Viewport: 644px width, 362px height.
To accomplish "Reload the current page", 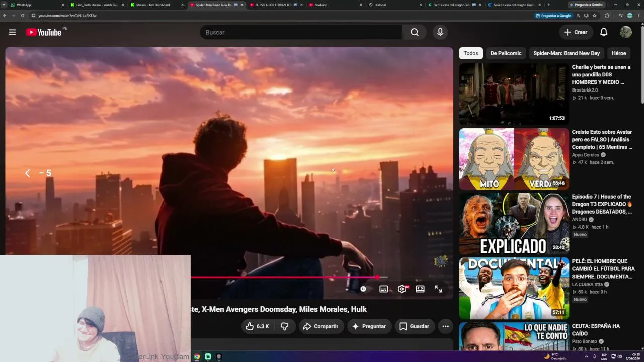I will click(23, 16).
